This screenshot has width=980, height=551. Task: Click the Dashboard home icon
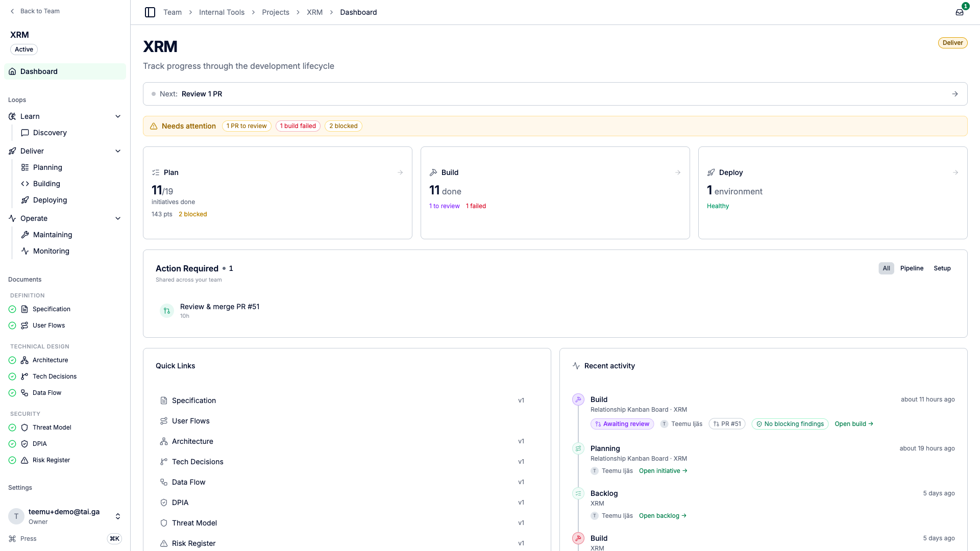12,71
